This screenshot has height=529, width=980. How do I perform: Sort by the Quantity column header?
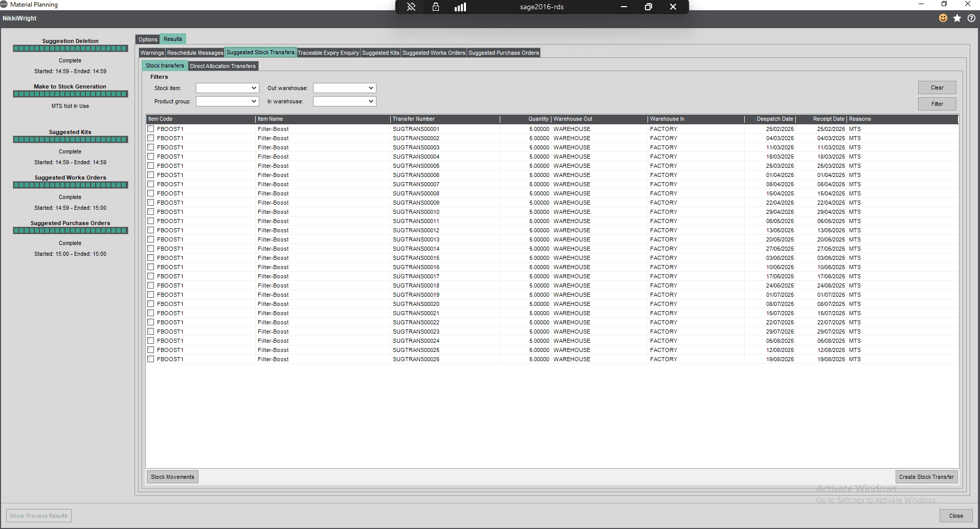click(x=525, y=119)
